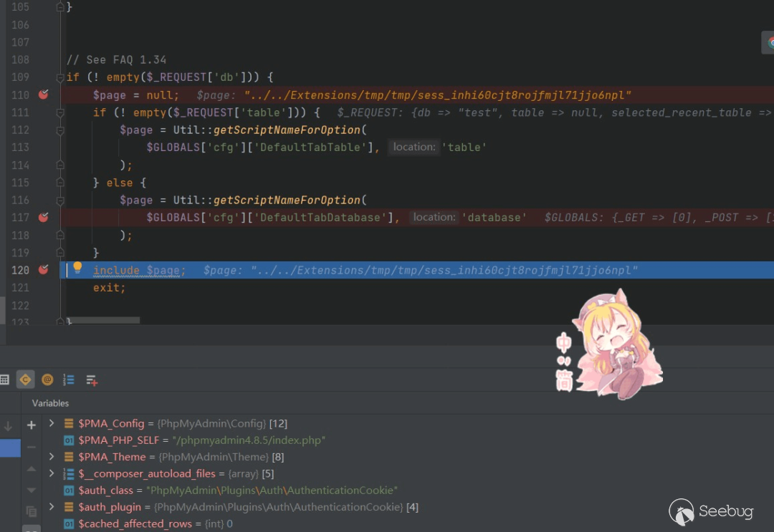
Task: Click the object icon next to $auth_plugin
Action: pyautogui.click(x=69, y=507)
